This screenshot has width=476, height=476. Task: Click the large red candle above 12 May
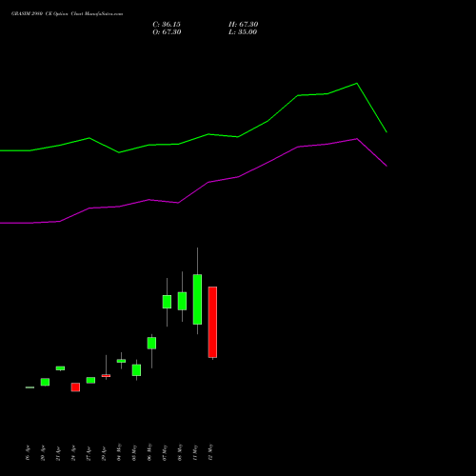click(212, 322)
